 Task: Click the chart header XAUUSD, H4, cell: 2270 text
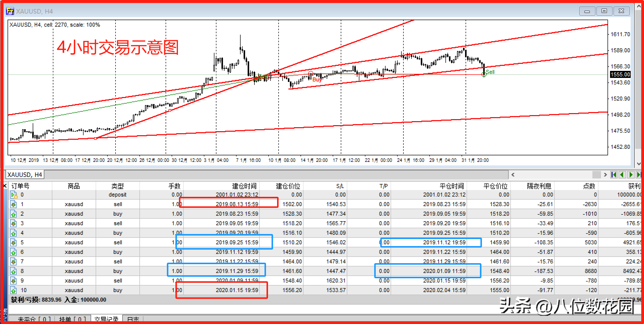(x=55, y=25)
